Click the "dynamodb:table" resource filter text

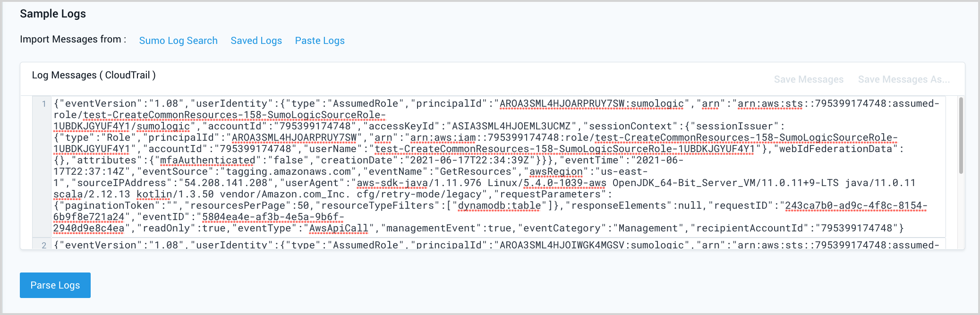499,206
